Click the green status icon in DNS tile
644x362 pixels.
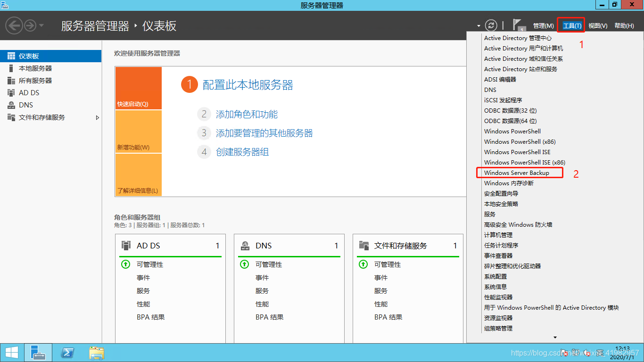[244, 264]
